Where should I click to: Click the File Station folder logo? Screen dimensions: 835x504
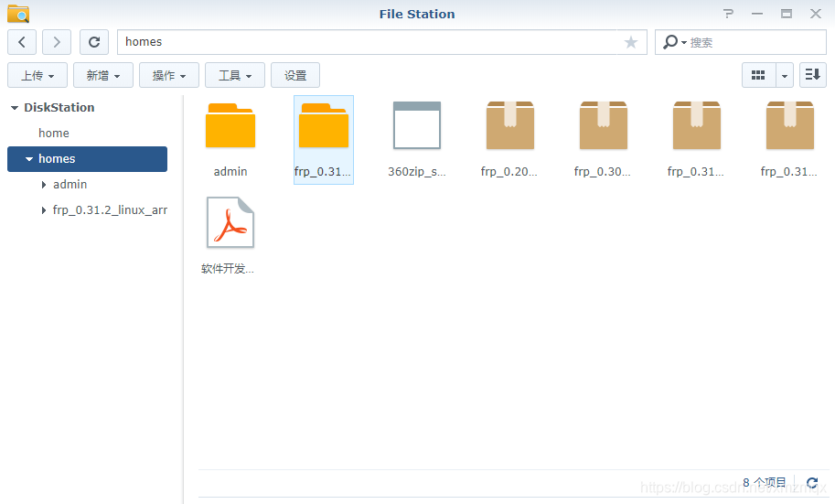pyautogui.click(x=18, y=14)
